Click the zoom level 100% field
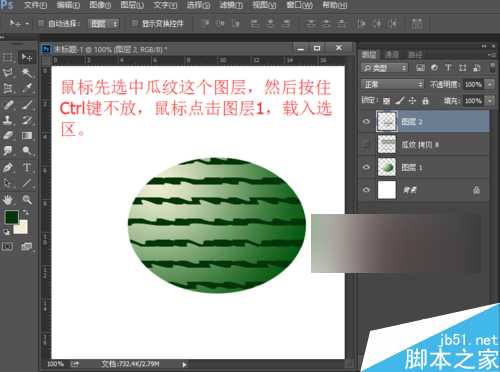The width and height of the screenshot is (500, 372). pyautogui.click(x=55, y=364)
